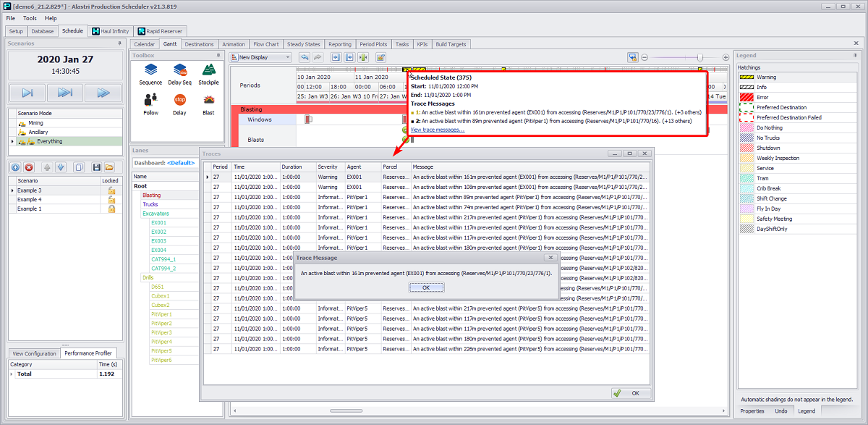This screenshot has height=425, width=868.
Task: Click the Gantt edit-display pencil icon
Action: click(x=380, y=57)
